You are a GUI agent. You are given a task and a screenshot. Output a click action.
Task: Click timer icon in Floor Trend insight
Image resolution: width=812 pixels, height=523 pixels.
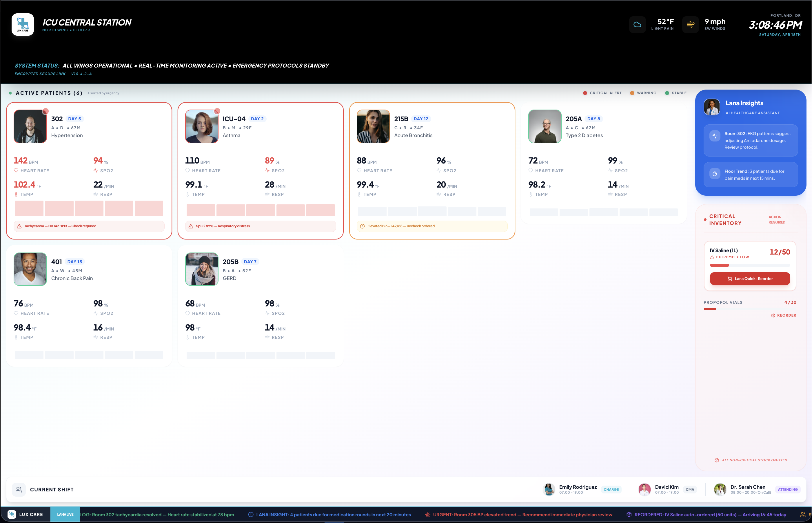click(715, 174)
